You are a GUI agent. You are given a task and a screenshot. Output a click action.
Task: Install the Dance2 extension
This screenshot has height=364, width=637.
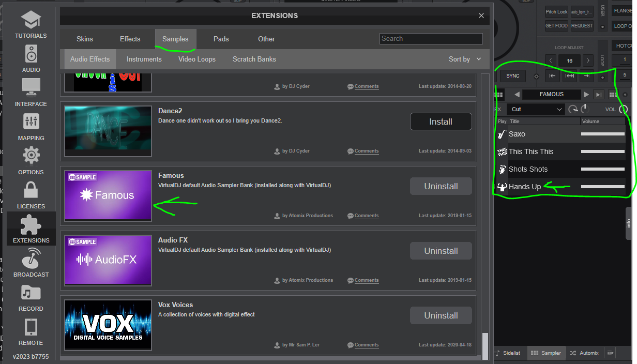click(441, 122)
